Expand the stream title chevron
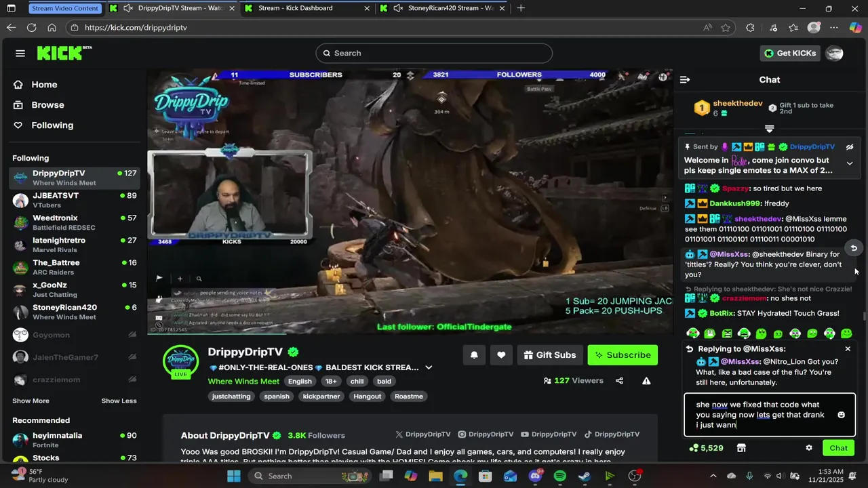Image resolution: width=868 pixels, height=488 pixels. 429,367
